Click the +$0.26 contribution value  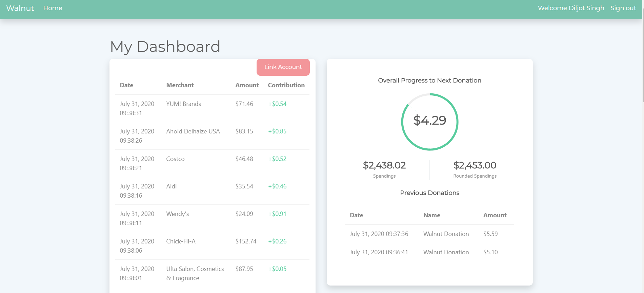[277, 241]
